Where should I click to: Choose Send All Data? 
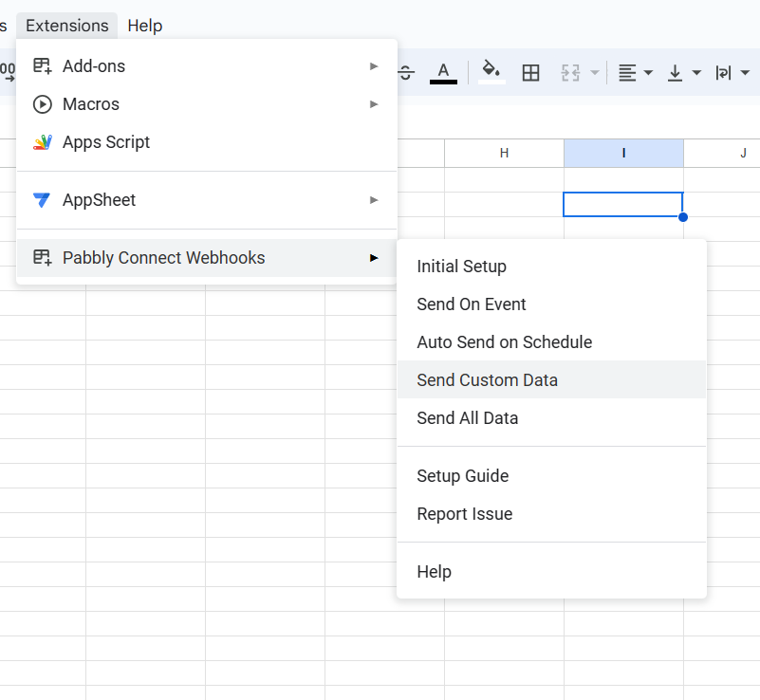point(551,417)
